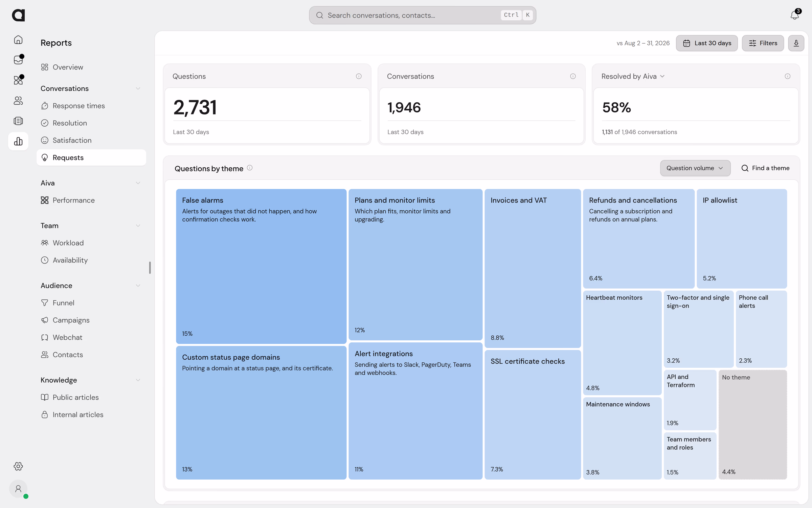Open the contacts people icon in left rail
Image resolution: width=812 pixels, height=508 pixels.
(x=18, y=101)
